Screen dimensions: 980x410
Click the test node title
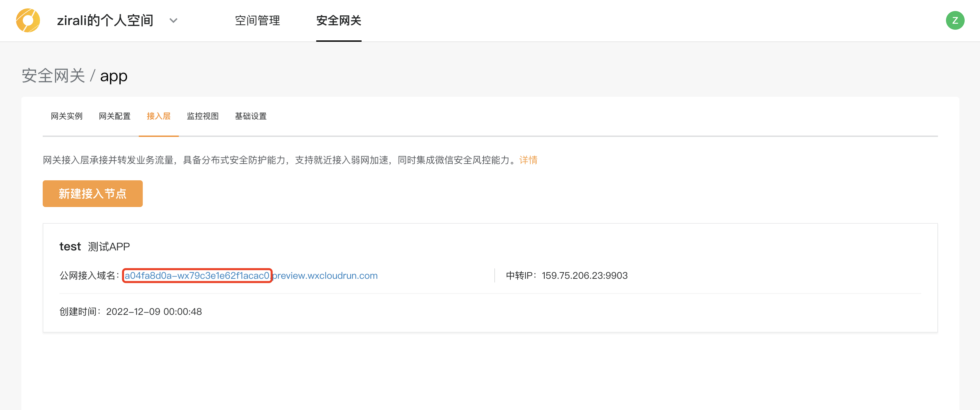[x=70, y=247]
